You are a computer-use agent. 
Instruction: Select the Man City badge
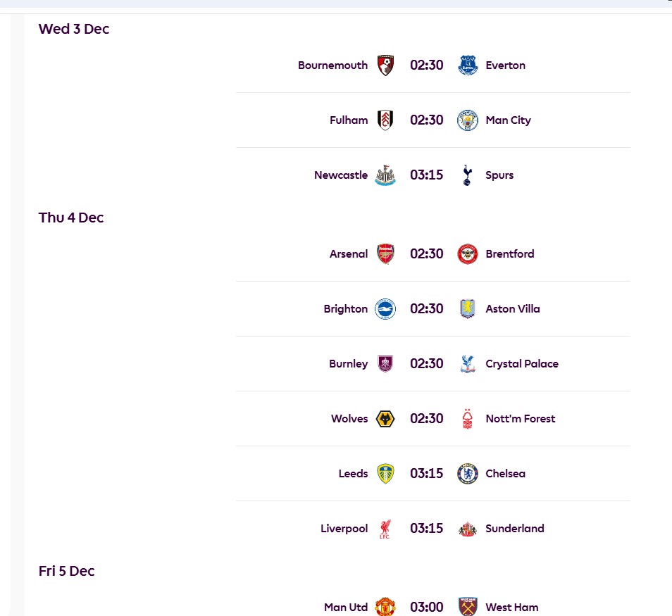point(467,120)
